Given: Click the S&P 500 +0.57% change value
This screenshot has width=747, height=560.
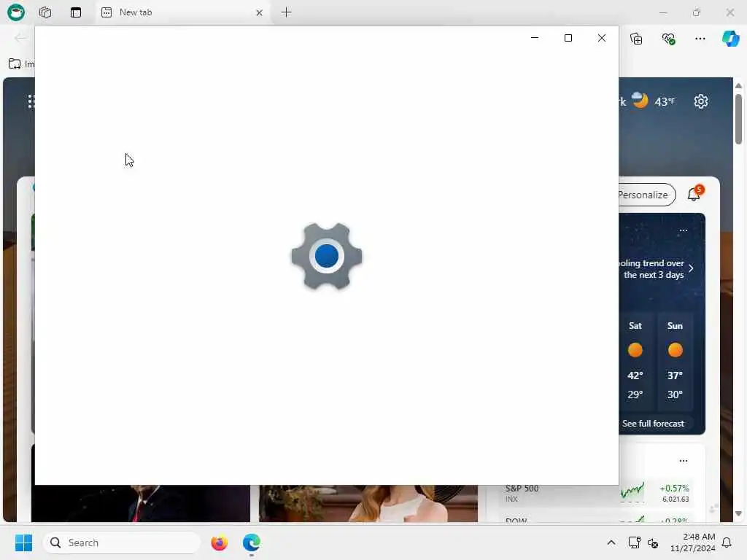Looking at the screenshot, I should (674, 488).
